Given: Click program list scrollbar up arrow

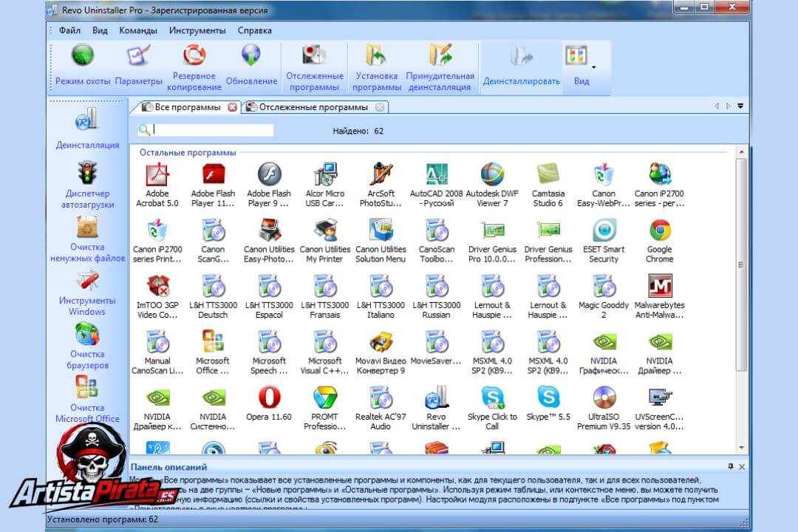Looking at the screenshot, I should coord(742,151).
